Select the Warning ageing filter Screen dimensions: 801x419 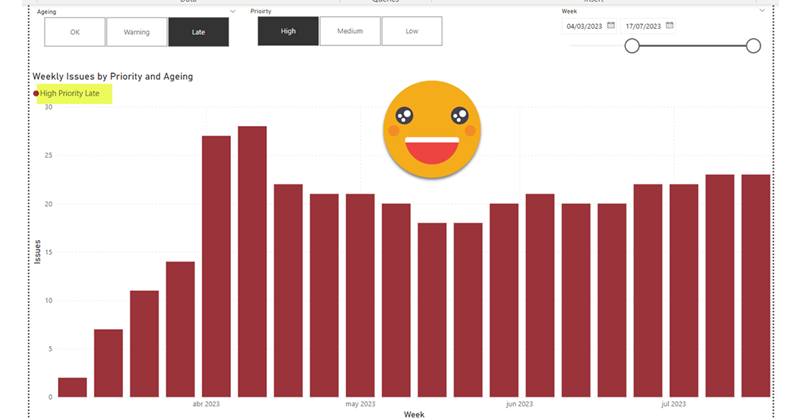pyautogui.click(x=136, y=32)
